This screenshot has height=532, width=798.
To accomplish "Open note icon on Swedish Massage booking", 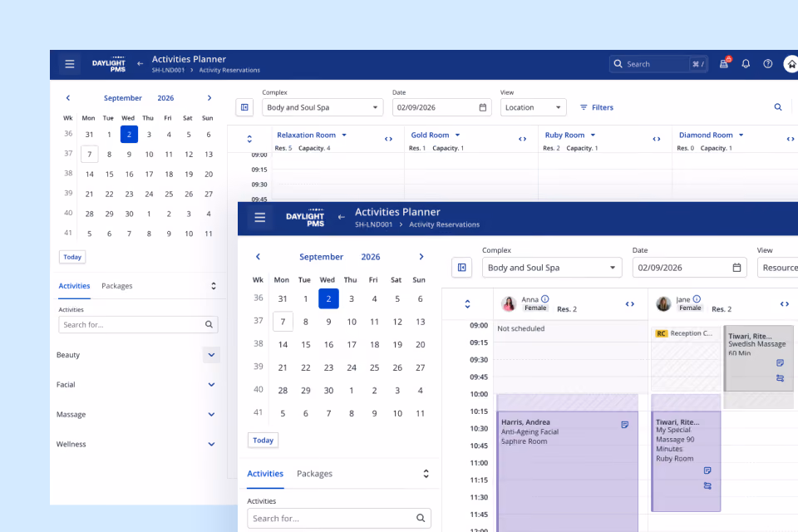I will (x=781, y=363).
